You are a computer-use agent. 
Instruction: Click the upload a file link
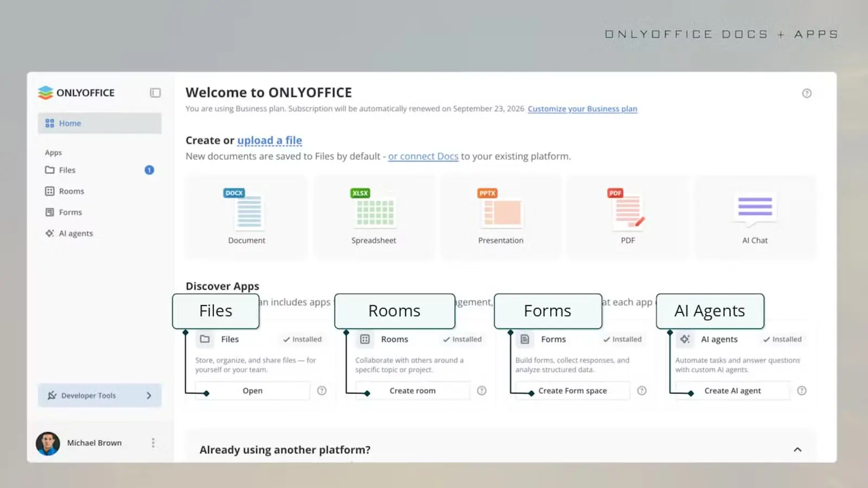coord(270,140)
